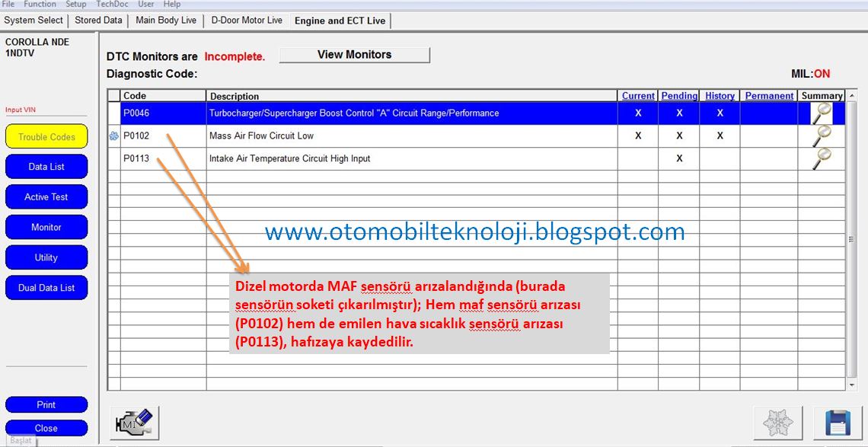868x447 pixels.
Task: Open the Trouble Codes screen
Action: [46, 137]
